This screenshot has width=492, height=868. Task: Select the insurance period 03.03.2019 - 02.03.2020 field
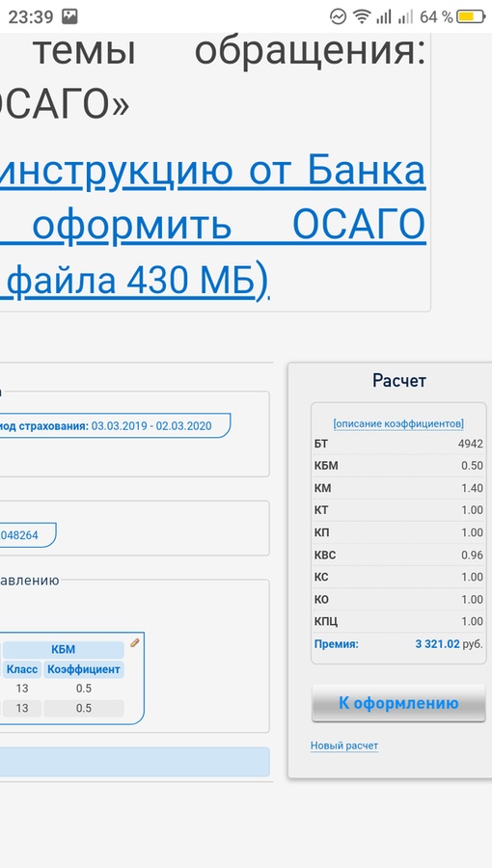point(115,425)
